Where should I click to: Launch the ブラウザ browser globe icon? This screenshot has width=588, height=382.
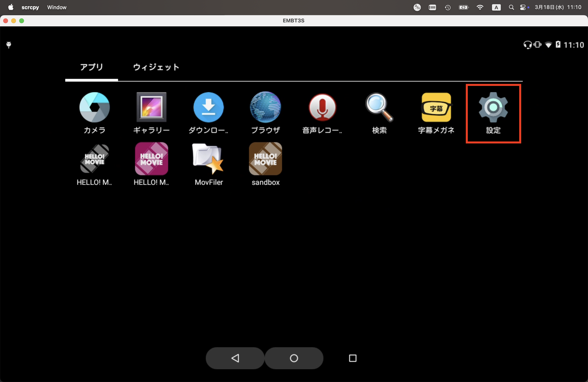[265, 107]
